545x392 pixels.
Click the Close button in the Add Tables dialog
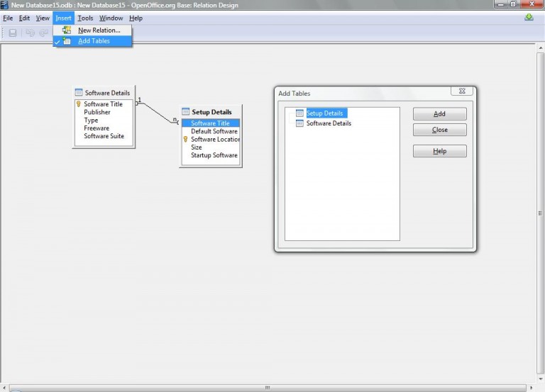[x=440, y=130]
